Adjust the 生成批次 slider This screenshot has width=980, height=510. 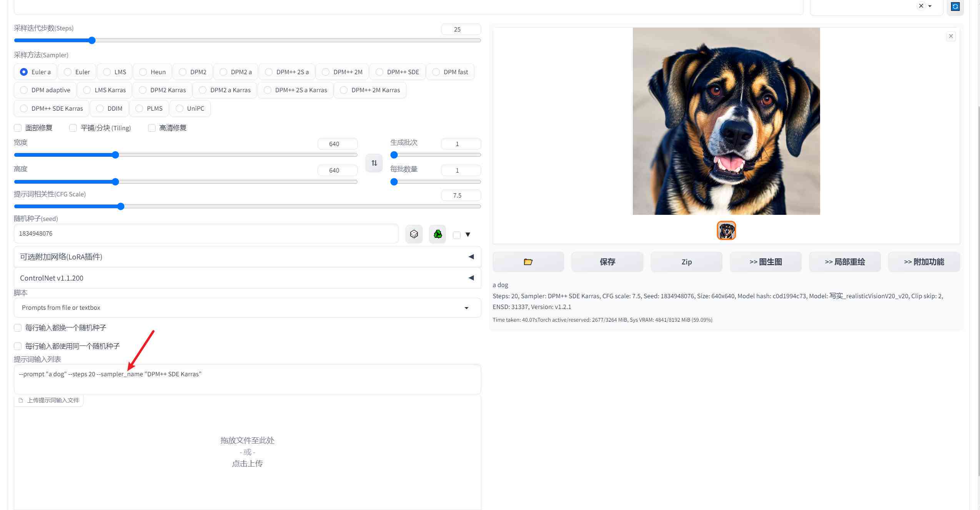click(x=436, y=155)
